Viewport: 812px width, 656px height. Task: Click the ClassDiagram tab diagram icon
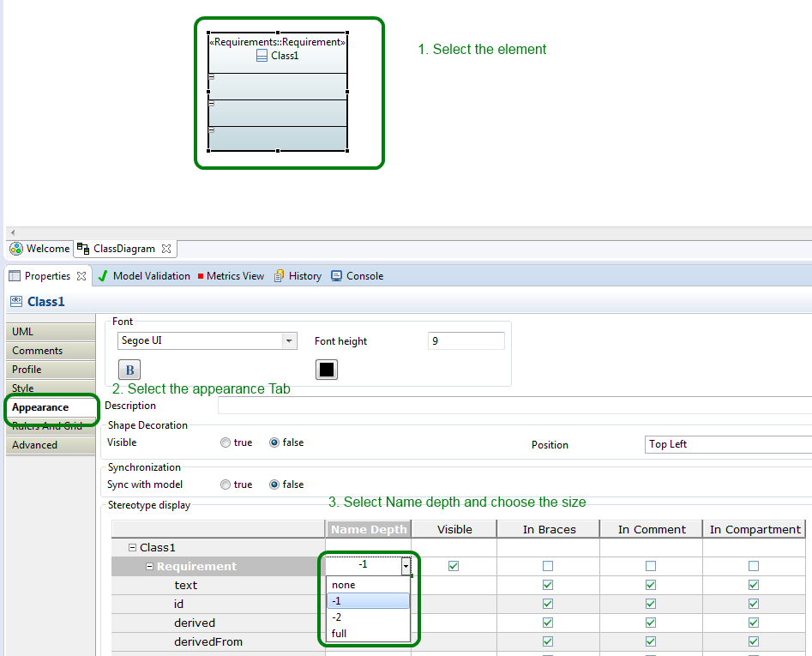click(x=83, y=249)
